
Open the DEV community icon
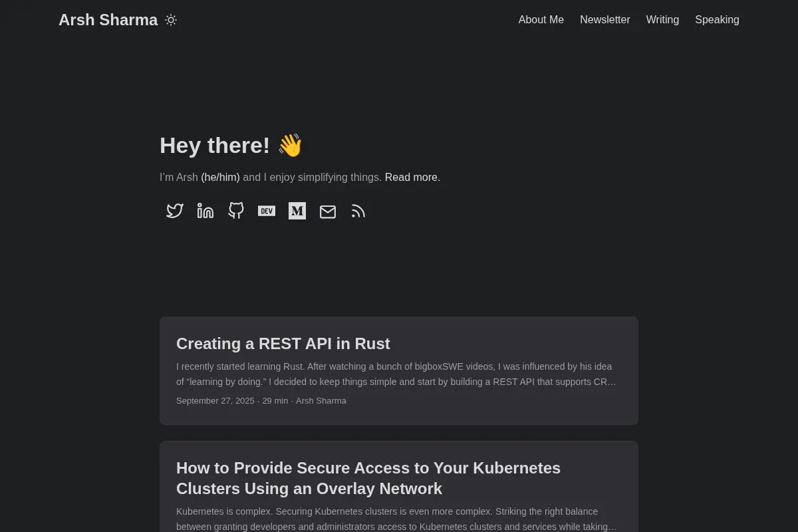tap(267, 211)
